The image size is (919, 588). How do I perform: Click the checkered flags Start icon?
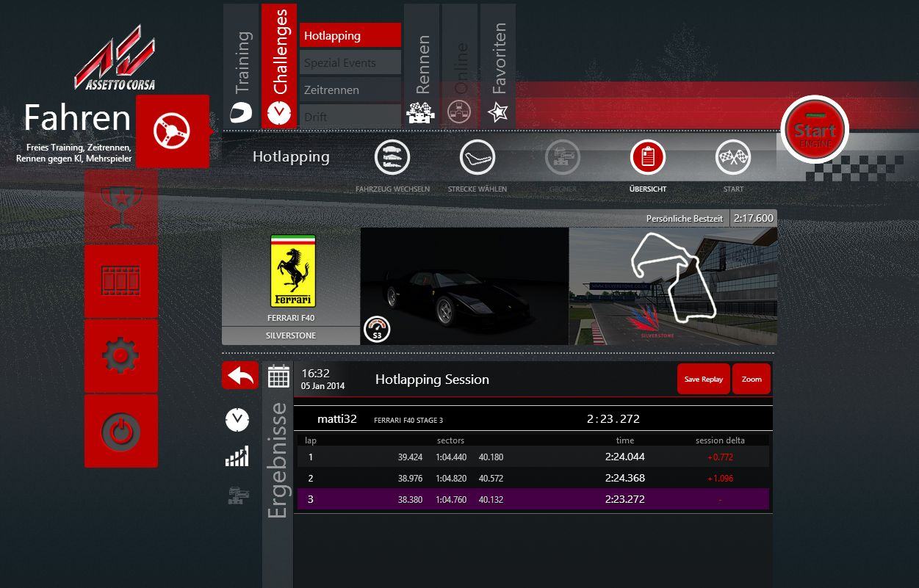733,157
